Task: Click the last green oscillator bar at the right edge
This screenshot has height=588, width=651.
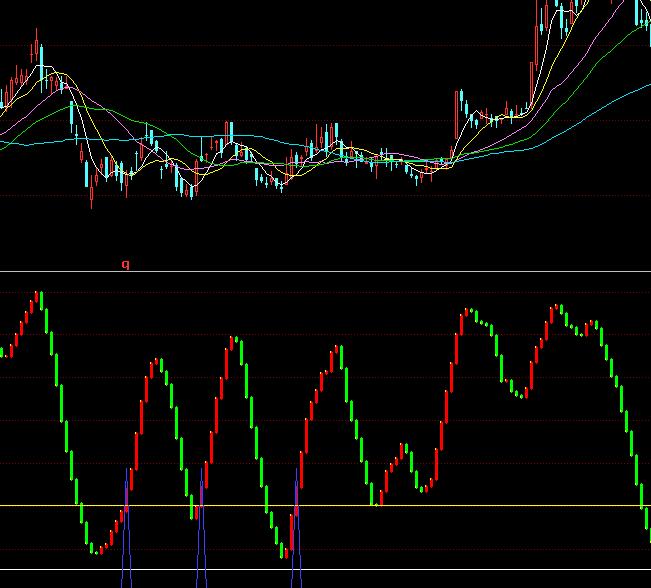Action: coord(648,525)
